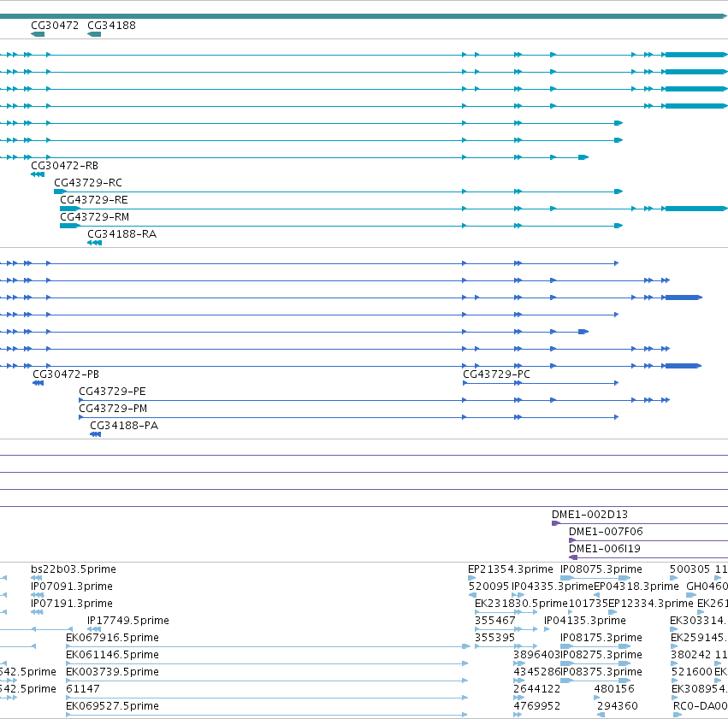
Task: Open transcript CG30472-RB
Action: pyautogui.click(x=64, y=166)
